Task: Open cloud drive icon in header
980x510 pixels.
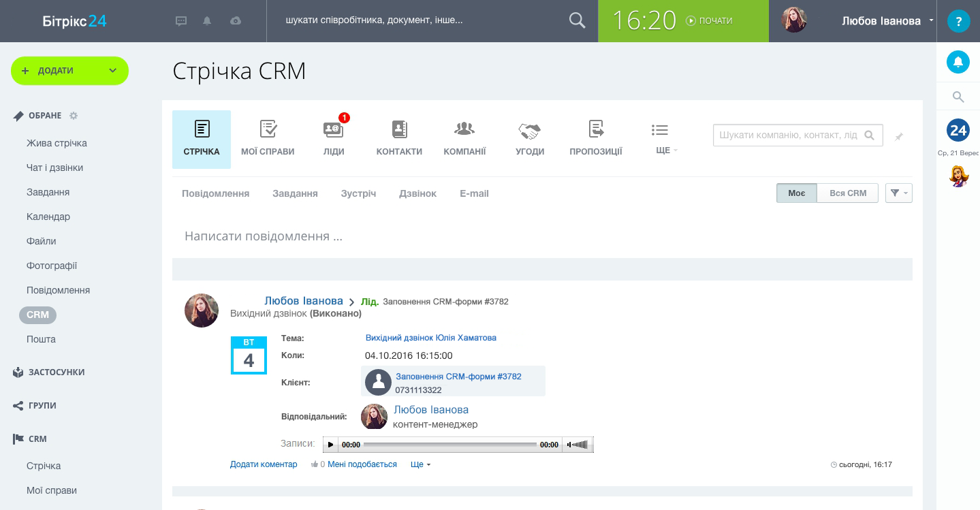Action: (236, 21)
